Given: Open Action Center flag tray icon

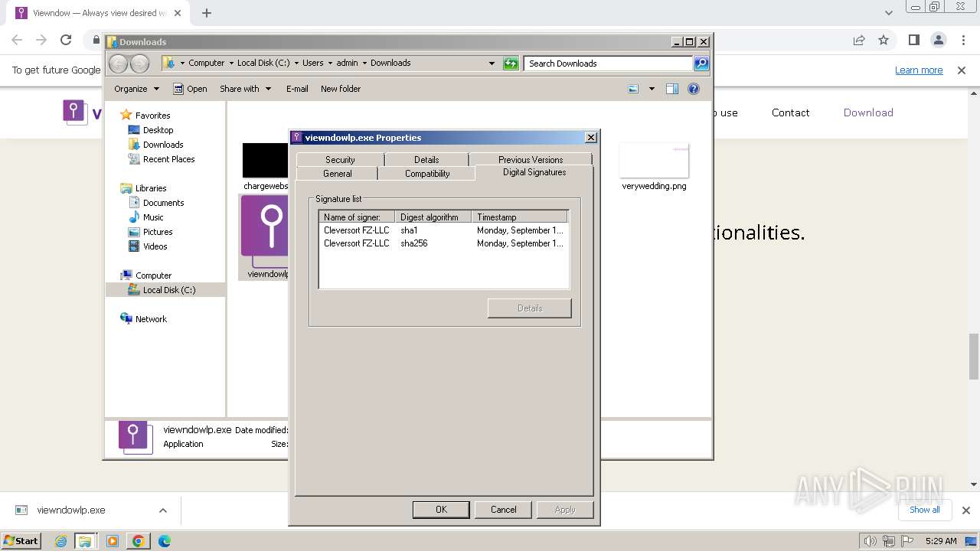Looking at the screenshot, I should coord(907,541).
